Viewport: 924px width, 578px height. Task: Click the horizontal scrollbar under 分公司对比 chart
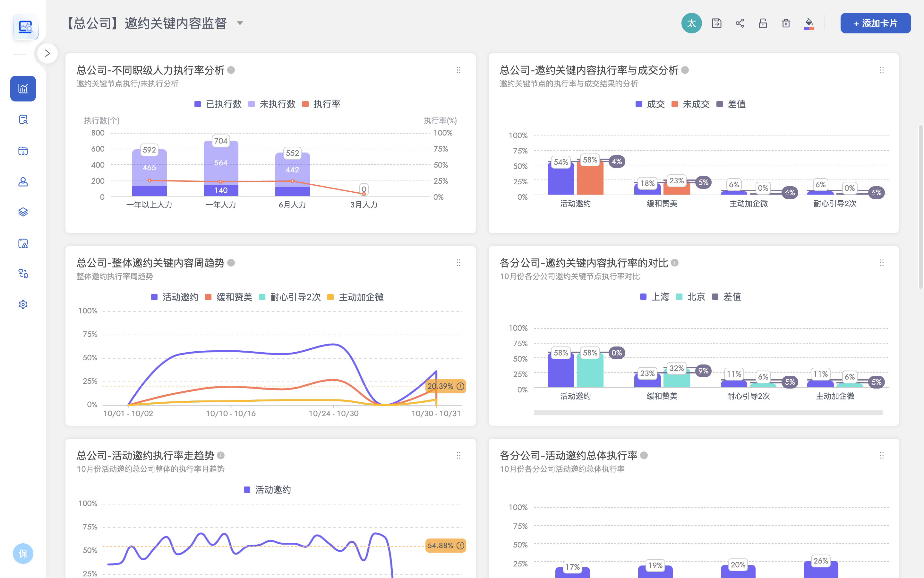pos(708,413)
